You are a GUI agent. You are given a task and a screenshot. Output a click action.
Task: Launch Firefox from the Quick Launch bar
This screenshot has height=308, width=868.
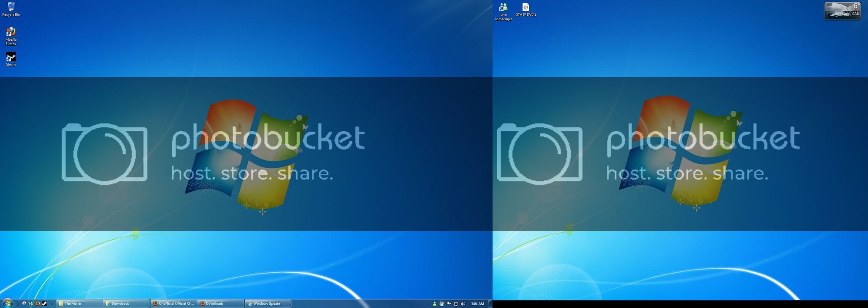pos(38,303)
